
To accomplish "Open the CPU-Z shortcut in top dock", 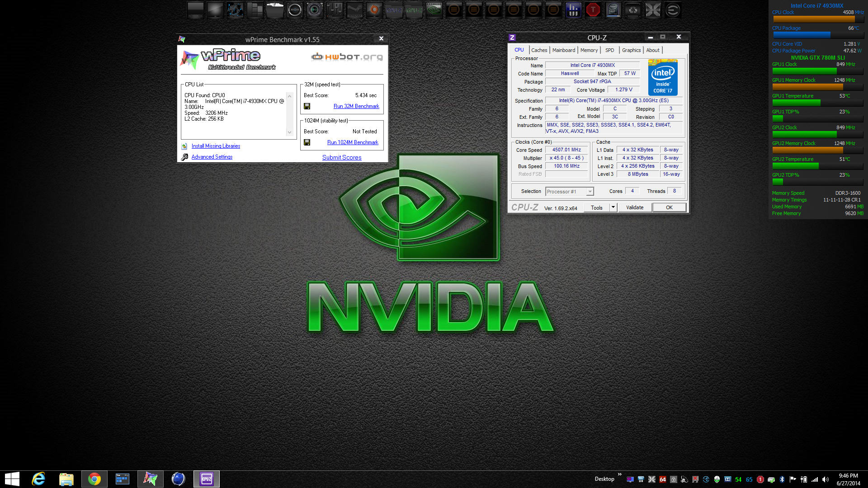I will 394,10.
